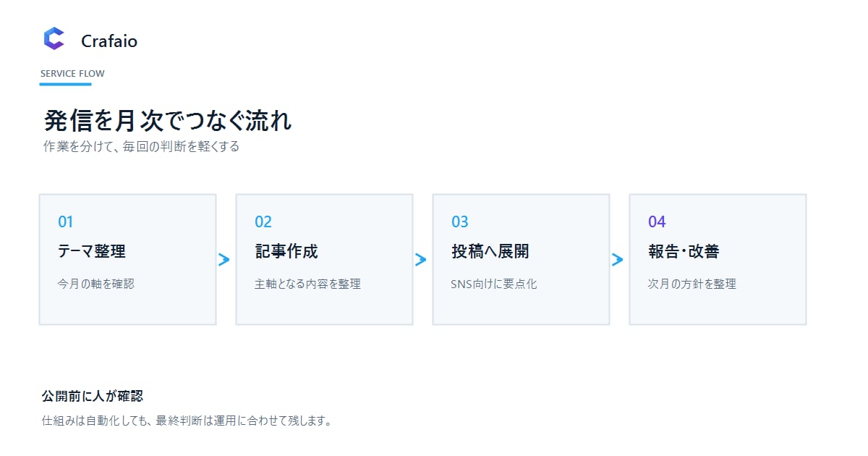The height and width of the screenshot is (456, 868).
Task: Click the subtitle 作業を分けて、毎回の判断を軽くする
Action: (141, 146)
